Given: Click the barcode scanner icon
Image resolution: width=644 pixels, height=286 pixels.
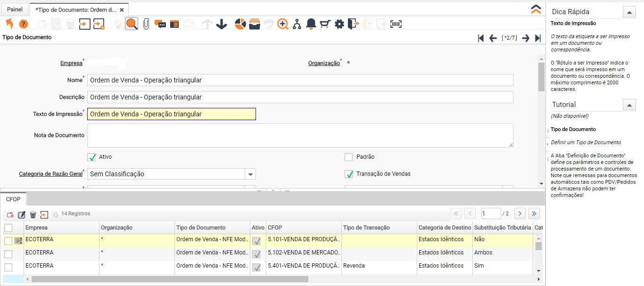Looking at the screenshot, I should click(x=396, y=24).
